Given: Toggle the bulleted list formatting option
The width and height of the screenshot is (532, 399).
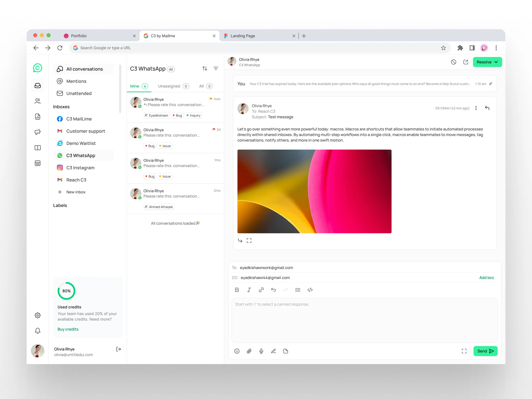Looking at the screenshot, I should point(298,290).
